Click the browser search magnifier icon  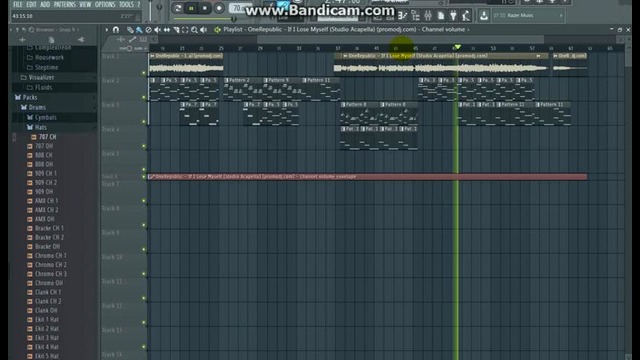pyautogui.click(x=31, y=30)
